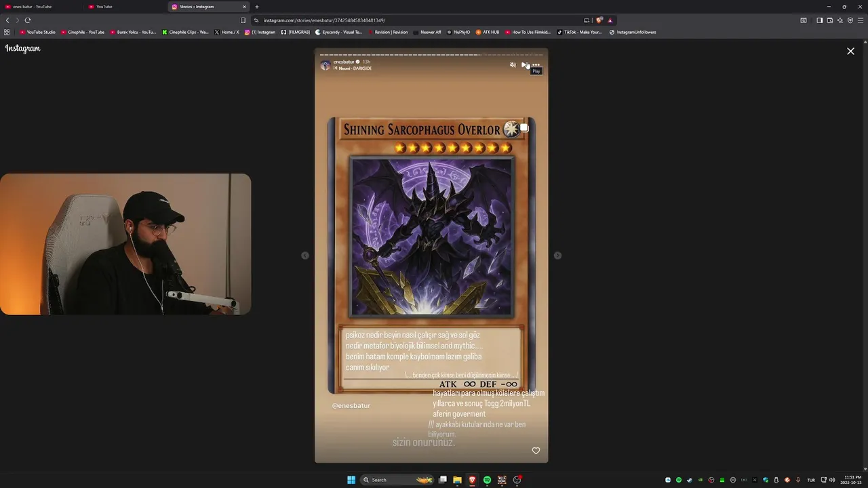Viewport: 868px width, 488px height.
Task: Open the Windows Start menu
Action: [x=351, y=480]
